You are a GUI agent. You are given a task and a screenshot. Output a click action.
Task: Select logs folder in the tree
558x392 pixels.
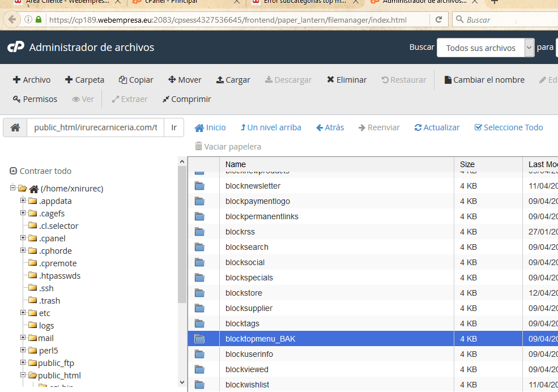point(46,326)
